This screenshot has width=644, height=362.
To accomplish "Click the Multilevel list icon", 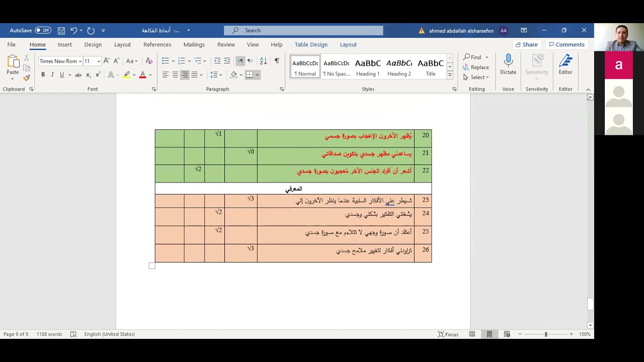I will (x=198, y=61).
